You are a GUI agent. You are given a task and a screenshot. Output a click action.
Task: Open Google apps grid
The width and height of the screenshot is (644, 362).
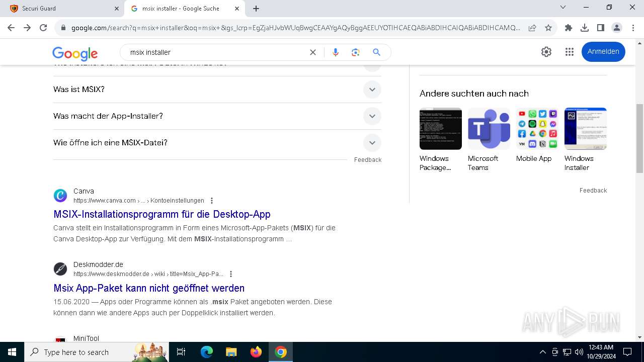tap(570, 52)
